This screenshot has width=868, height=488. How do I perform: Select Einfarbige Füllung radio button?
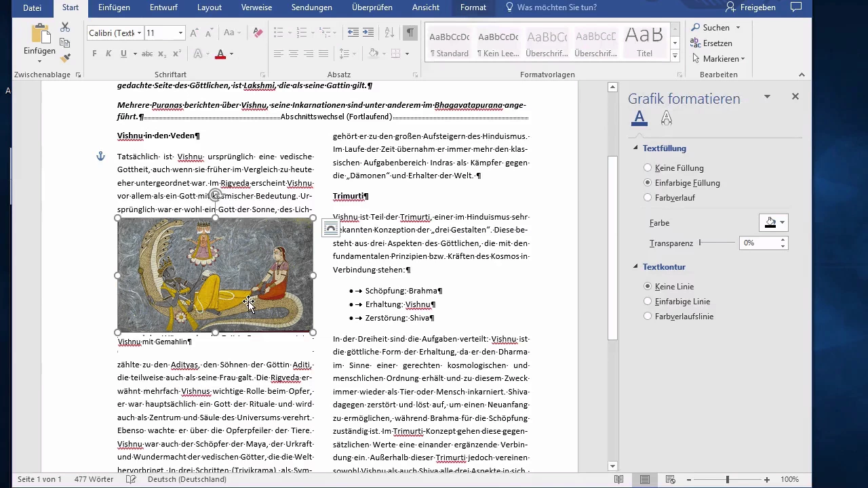648,183
